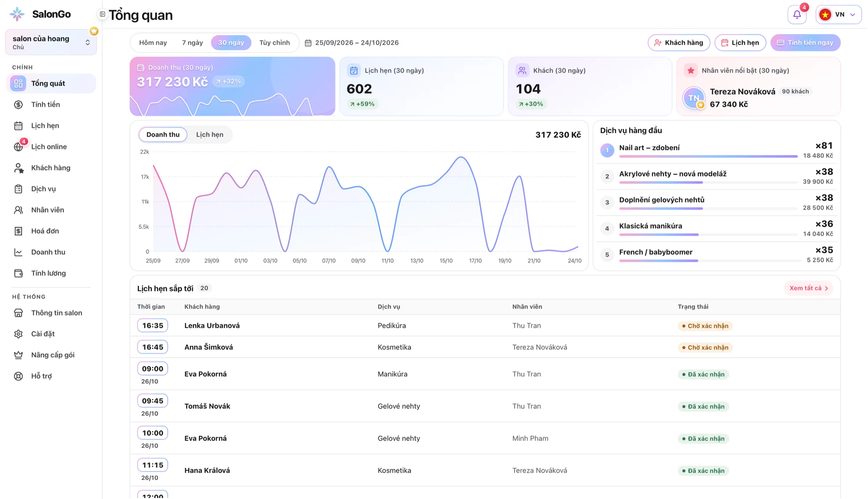Select the 30 ngày period tab

pos(231,43)
